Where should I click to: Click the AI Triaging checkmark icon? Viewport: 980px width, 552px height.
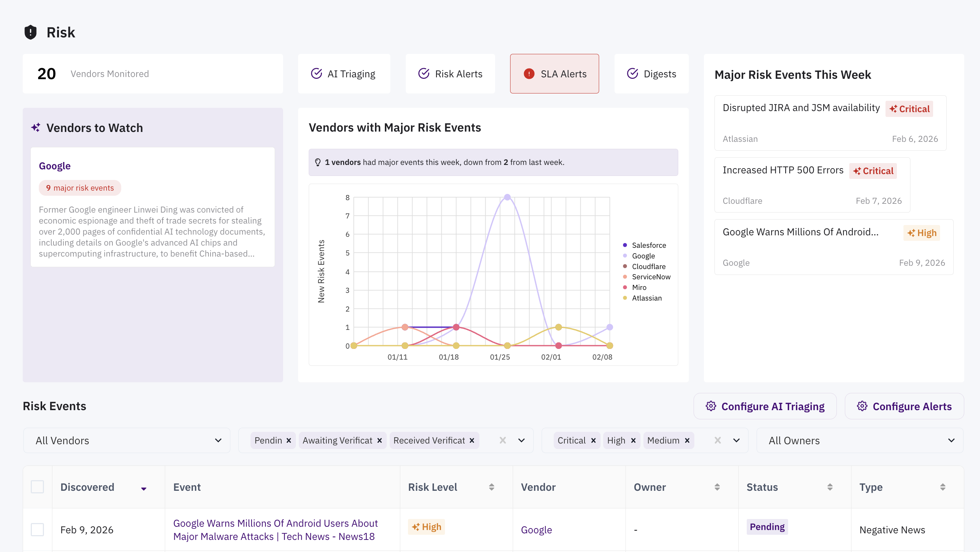pos(316,74)
